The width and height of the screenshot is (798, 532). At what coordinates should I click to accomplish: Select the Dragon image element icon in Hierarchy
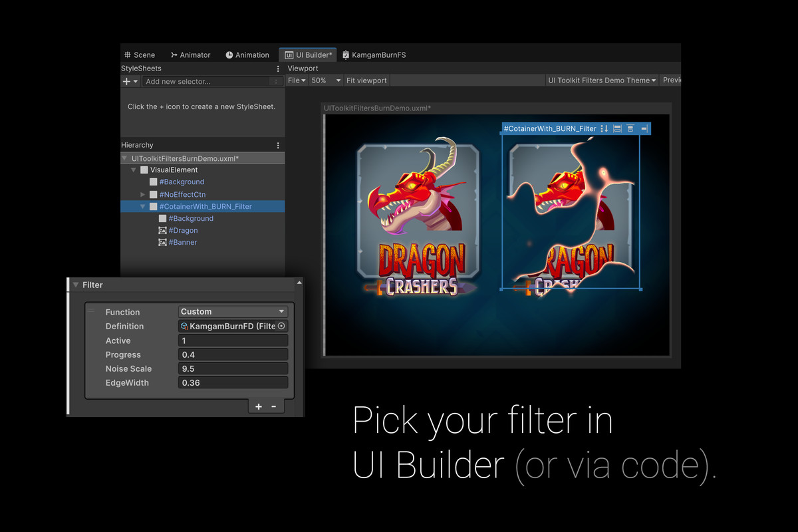coord(162,230)
